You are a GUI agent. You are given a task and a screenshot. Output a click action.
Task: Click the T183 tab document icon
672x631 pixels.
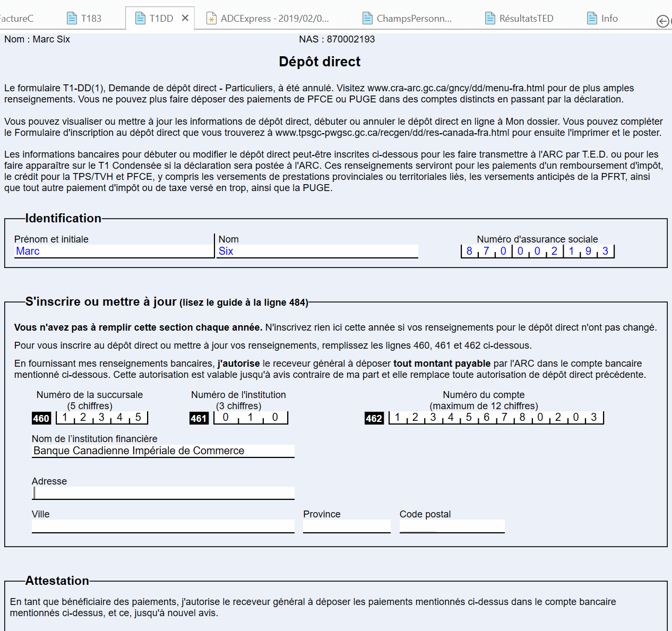pos(72,19)
